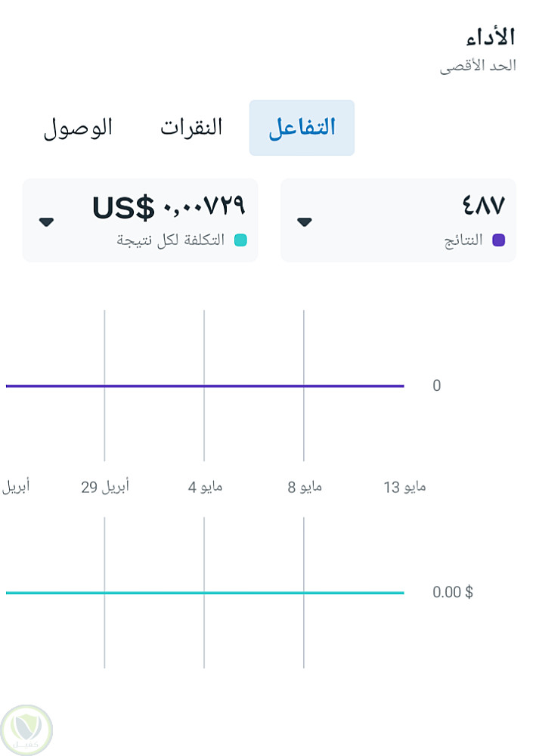Image resolution: width=536 pixels, height=756 pixels.
Task: Open the النقرات tab
Action: pos(191,128)
